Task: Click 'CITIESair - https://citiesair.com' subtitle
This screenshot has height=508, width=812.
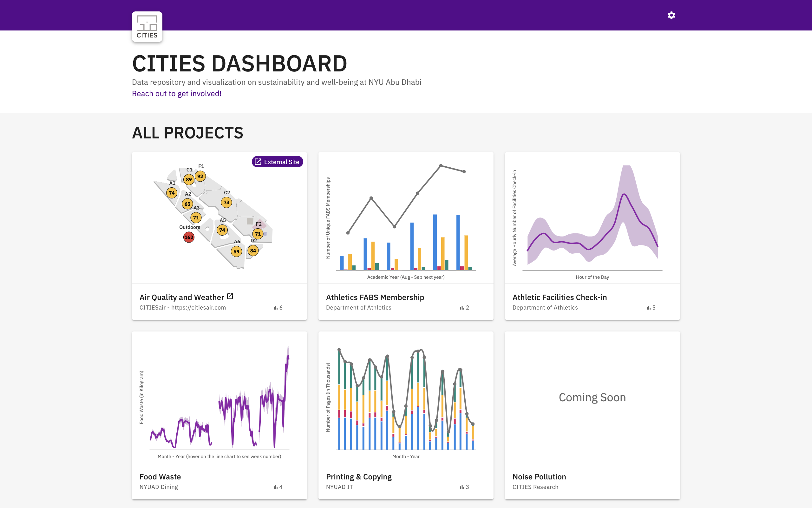Action: click(182, 308)
